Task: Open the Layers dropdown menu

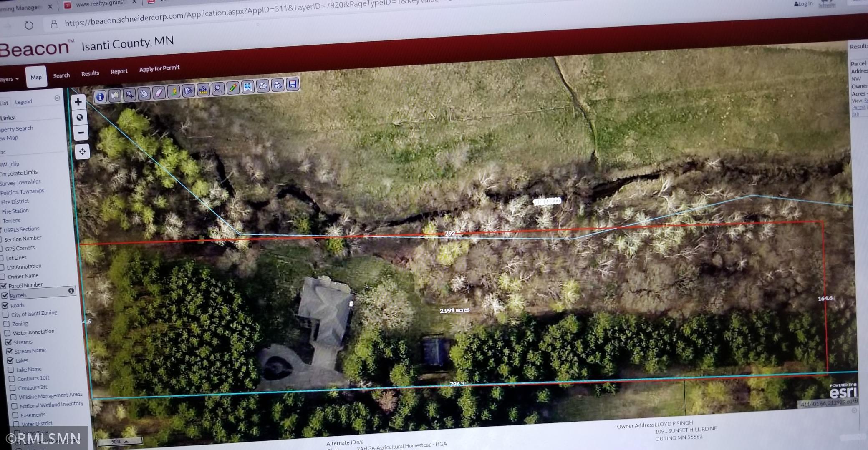Action: (x=9, y=79)
